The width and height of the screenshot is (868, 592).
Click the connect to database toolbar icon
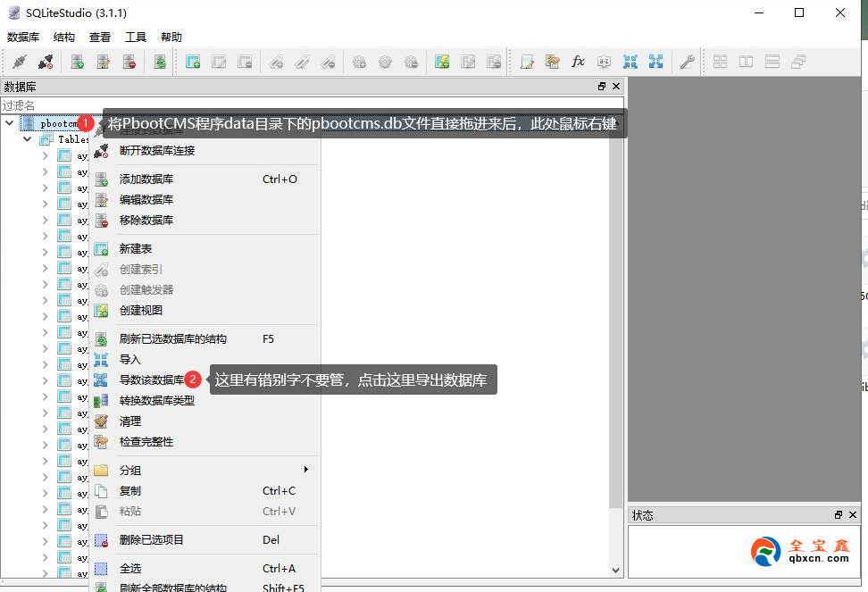coord(20,62)
